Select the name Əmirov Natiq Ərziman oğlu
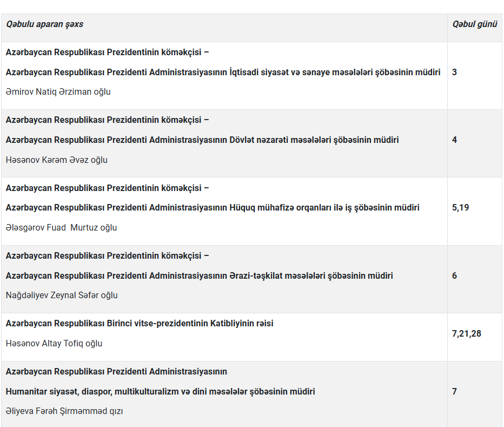The width and height of the screenshot is (504, 427). click(58, 92)
